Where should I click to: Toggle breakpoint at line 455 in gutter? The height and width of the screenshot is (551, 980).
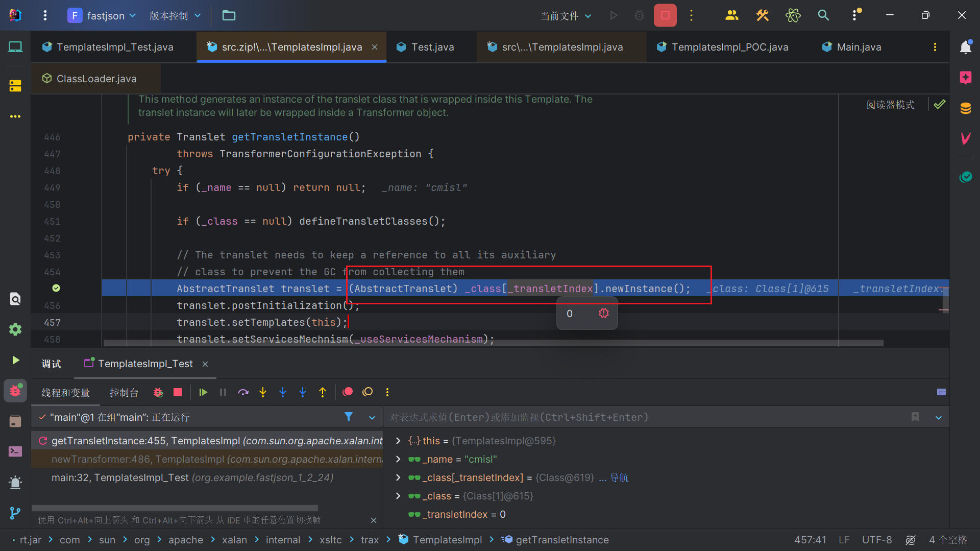click(56, 288)
